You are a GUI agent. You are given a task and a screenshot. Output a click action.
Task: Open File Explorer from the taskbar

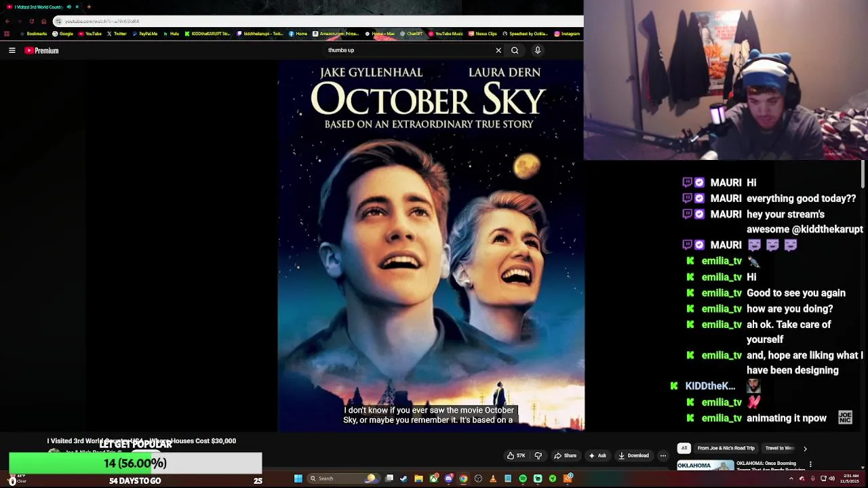pos(419,479)
